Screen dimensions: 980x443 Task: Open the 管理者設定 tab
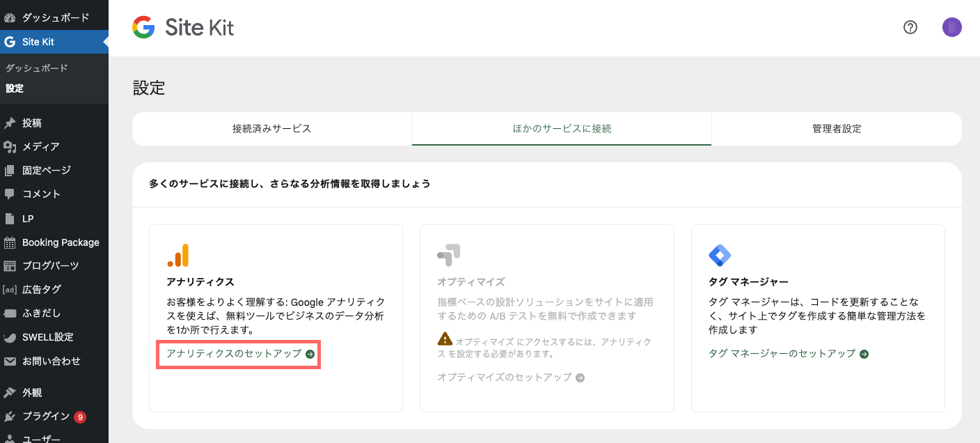pyautogui.click(x=837, y=129)
